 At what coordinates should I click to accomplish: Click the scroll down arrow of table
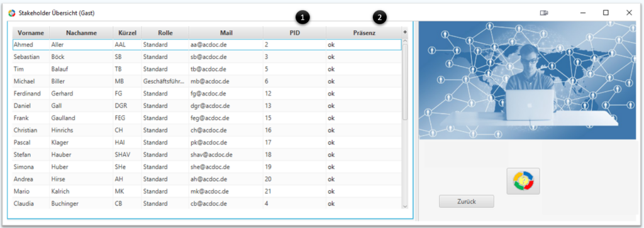click(405, 206)
